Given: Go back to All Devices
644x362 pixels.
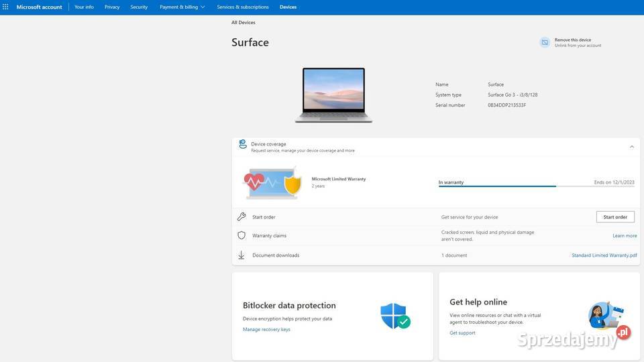Looking at the screenshot, I should (x=243, y=23).
